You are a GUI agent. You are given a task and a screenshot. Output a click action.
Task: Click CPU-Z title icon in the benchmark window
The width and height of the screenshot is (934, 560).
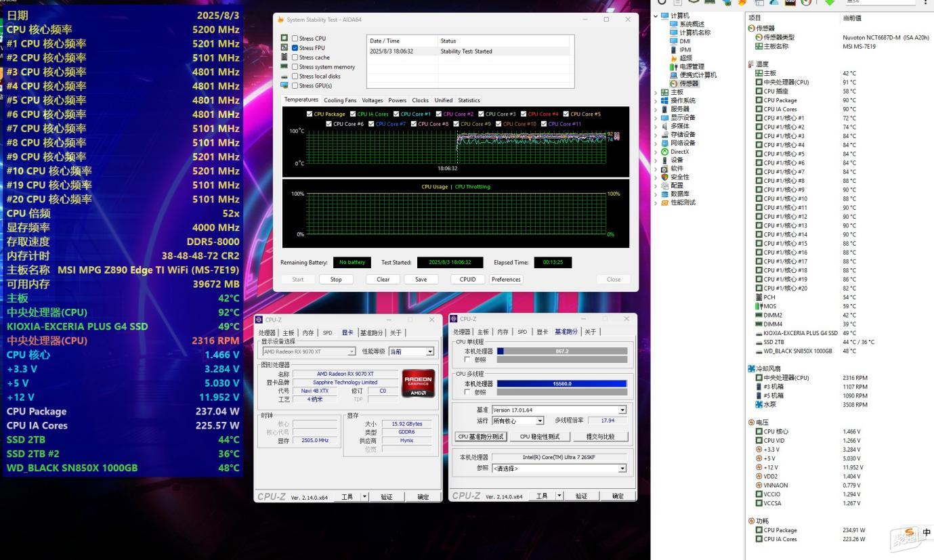point(454,319)
